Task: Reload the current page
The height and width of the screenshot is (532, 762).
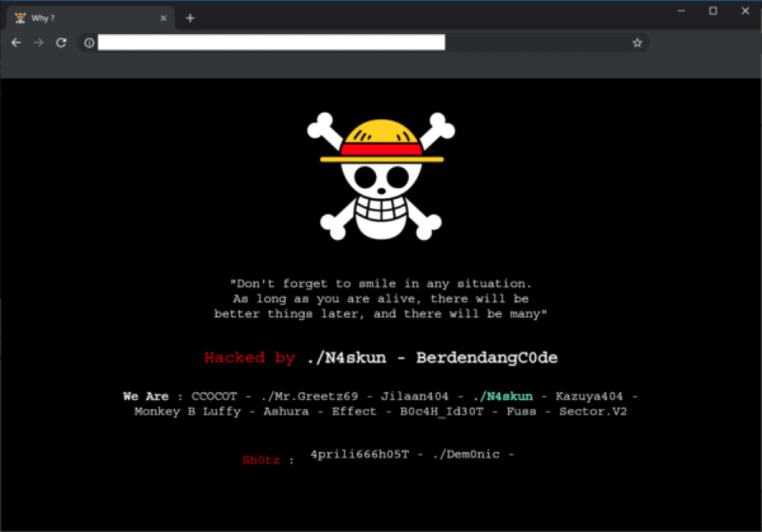Action: (61, 43)
